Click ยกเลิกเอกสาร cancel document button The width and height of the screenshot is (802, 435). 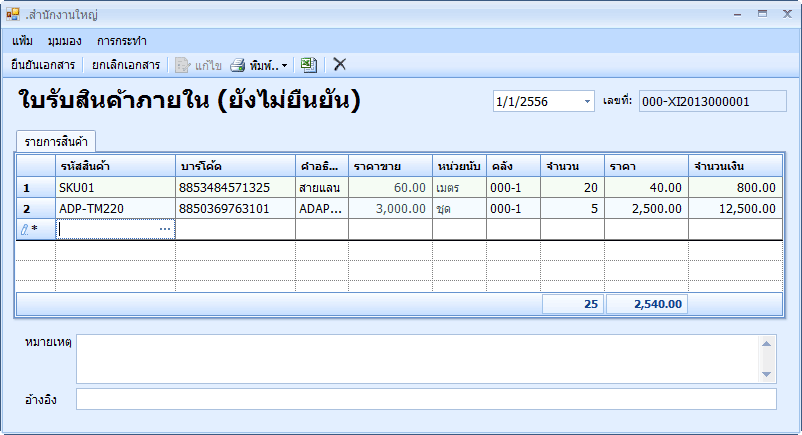click(126, 65)
